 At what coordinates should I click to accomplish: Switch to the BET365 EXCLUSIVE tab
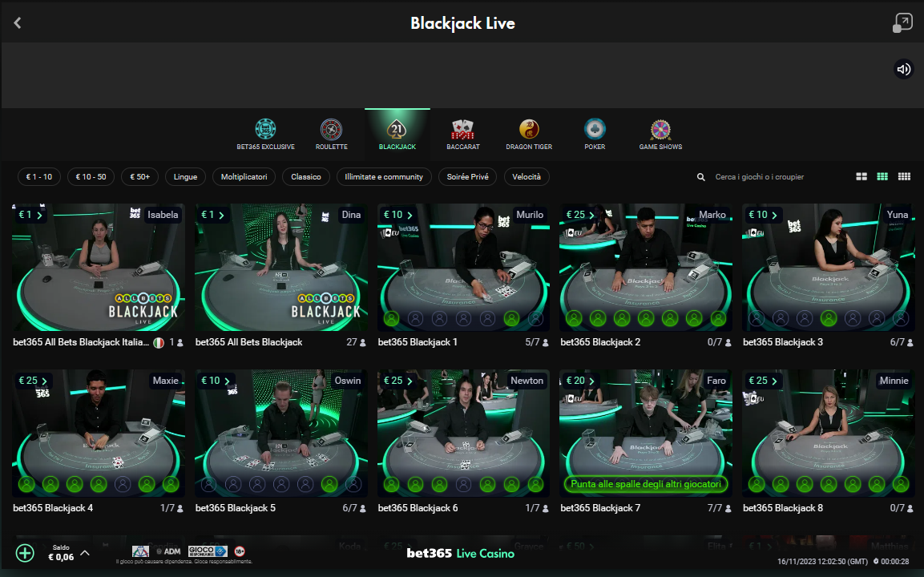click(x=266, y=135)
